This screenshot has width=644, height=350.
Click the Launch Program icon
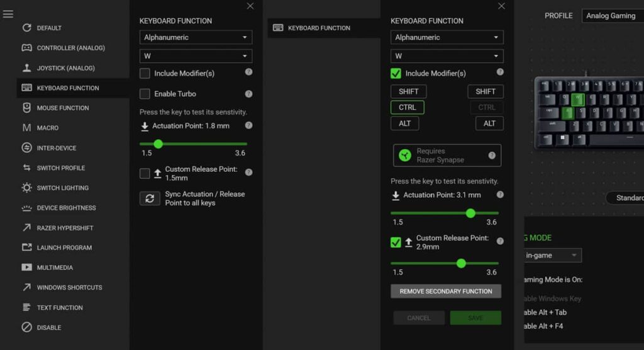pyautogui.click(x=26, y=247)
